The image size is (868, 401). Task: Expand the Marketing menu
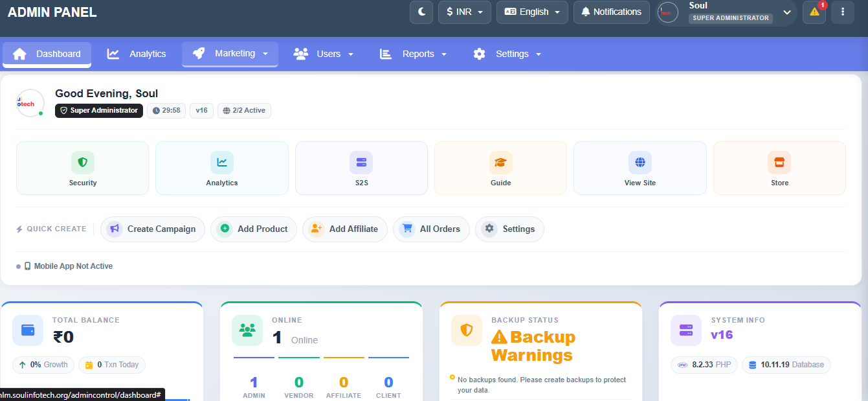click(x=230, y=54)
